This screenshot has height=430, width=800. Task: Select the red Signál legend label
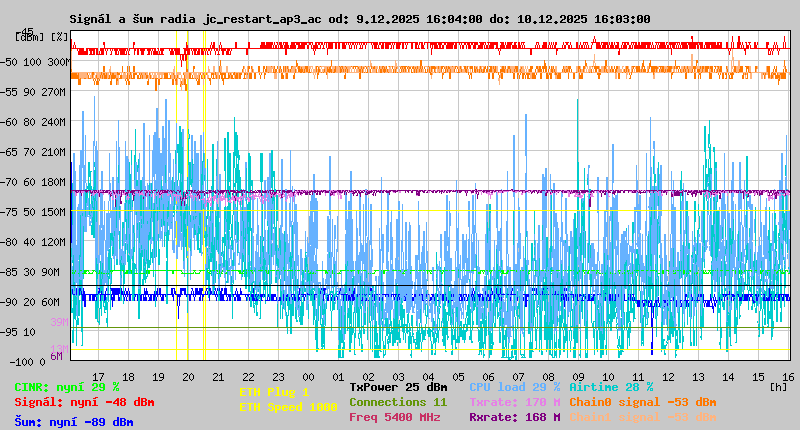pyautogui.click(x=84, y=402)
